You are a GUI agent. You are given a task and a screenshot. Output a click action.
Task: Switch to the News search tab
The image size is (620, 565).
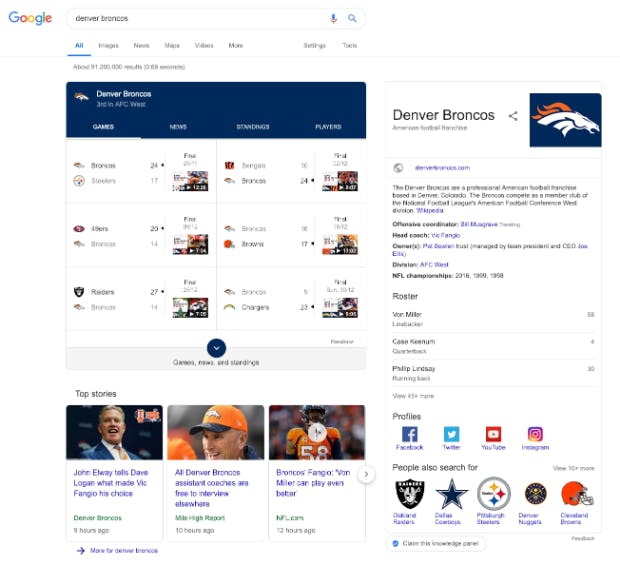pyautogui.click(x=141, y=45)
